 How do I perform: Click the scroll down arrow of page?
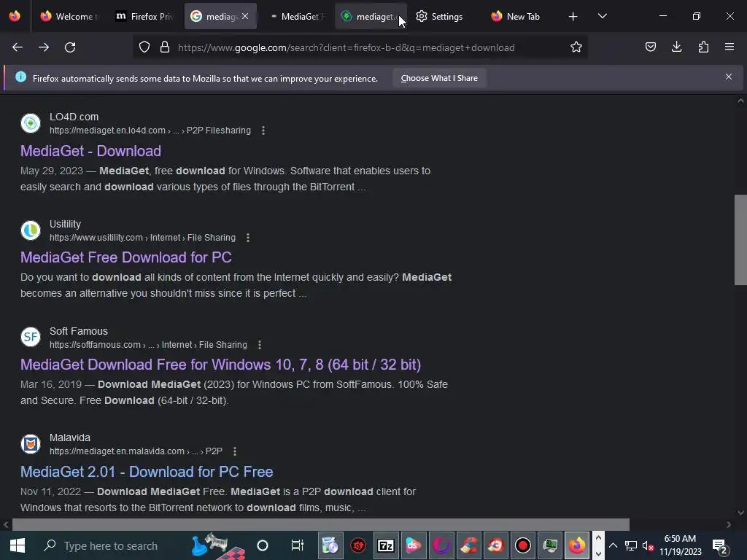tap(740, 513)
